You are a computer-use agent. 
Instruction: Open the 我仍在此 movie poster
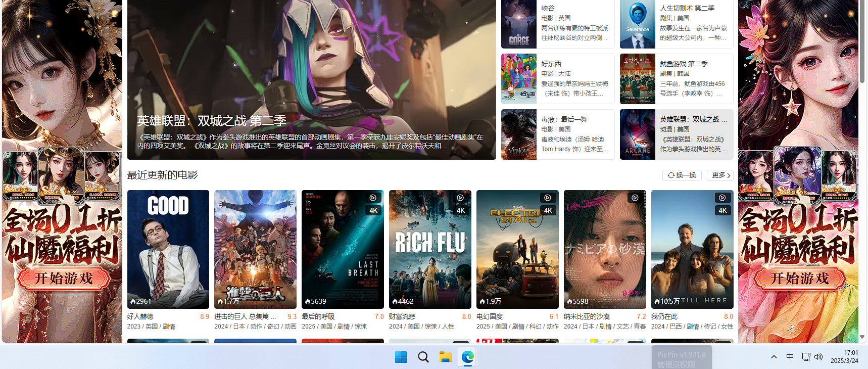click(692, 249)
